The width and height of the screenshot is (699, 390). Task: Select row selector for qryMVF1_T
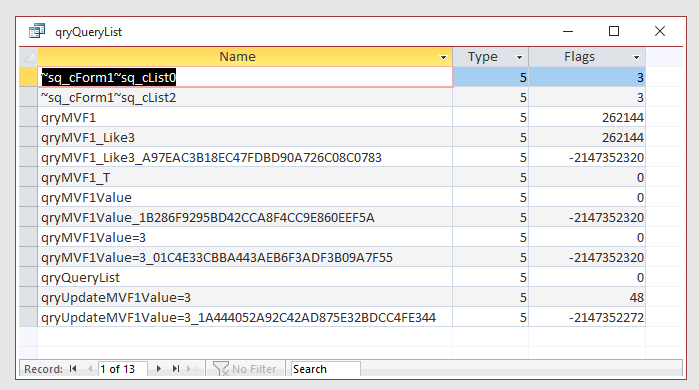[x=29, y=177]
